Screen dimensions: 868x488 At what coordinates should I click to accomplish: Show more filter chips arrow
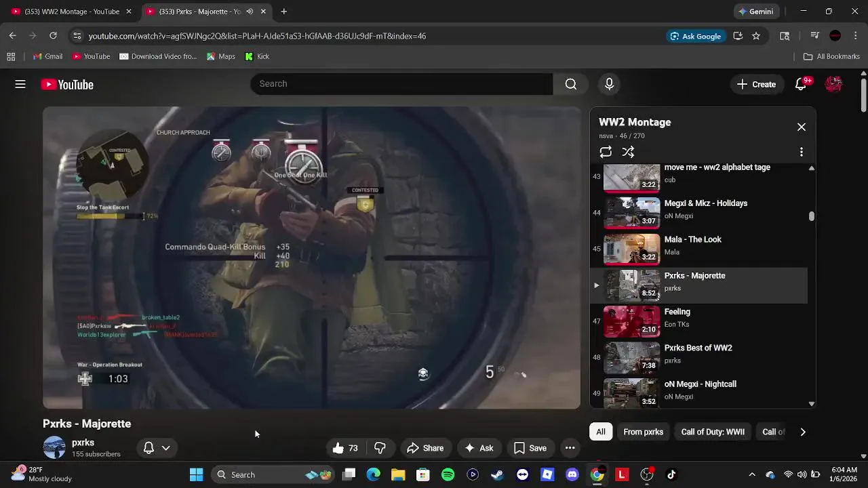pyautogui.click(x=803, y=432)
